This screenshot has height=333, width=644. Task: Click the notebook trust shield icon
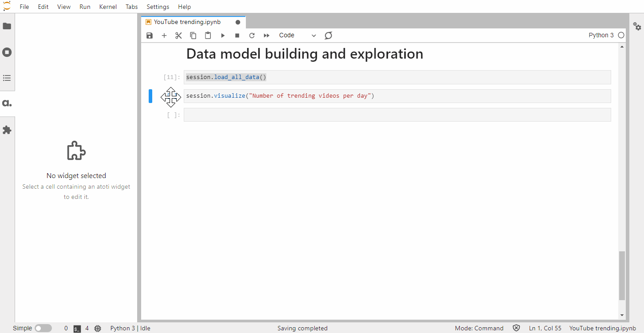click(x=516, y=328)
